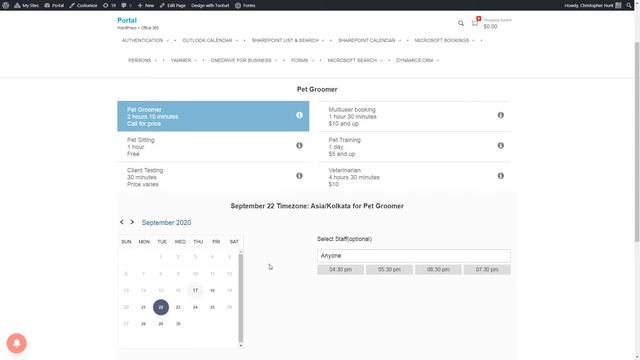Open the Dynamics CRM menu
640x360 pixels.
click(x=417, y=60)
